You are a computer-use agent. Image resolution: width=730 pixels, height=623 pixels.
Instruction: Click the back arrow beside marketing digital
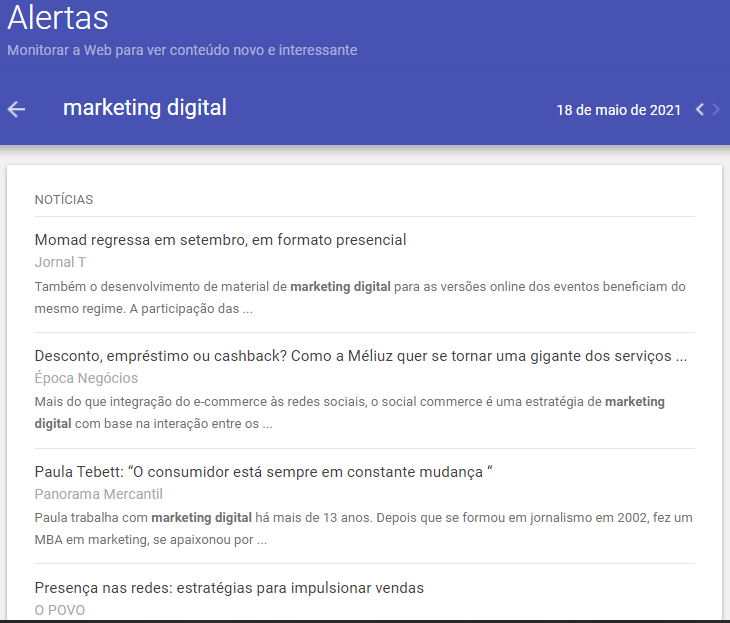(16, 109)
